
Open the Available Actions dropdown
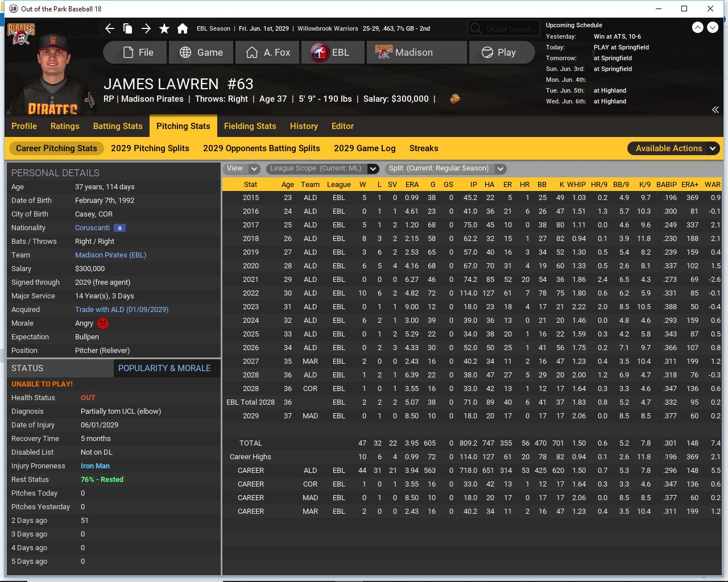pyautogui.click(x=675, y=148)
